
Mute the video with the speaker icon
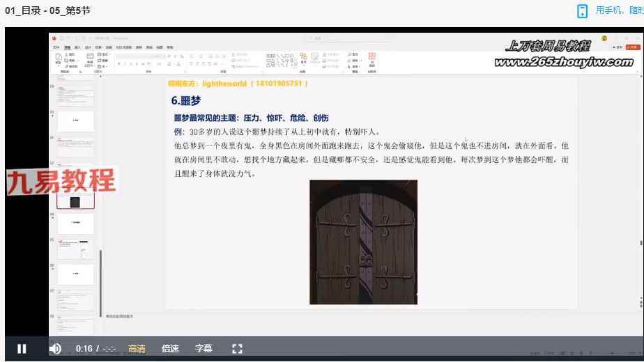click(x=55, y=349)
